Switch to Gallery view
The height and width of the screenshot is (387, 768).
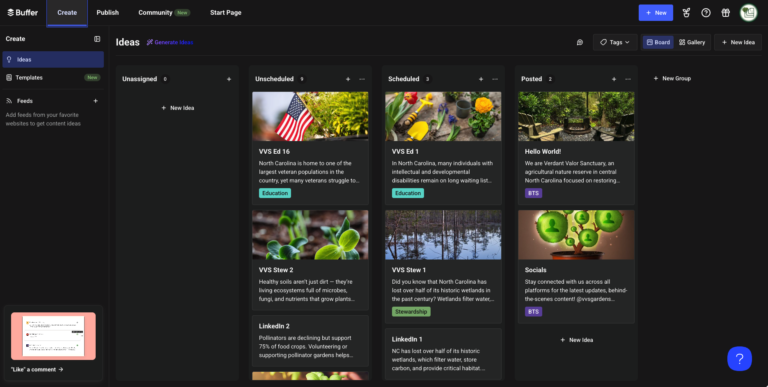[692, 43]
